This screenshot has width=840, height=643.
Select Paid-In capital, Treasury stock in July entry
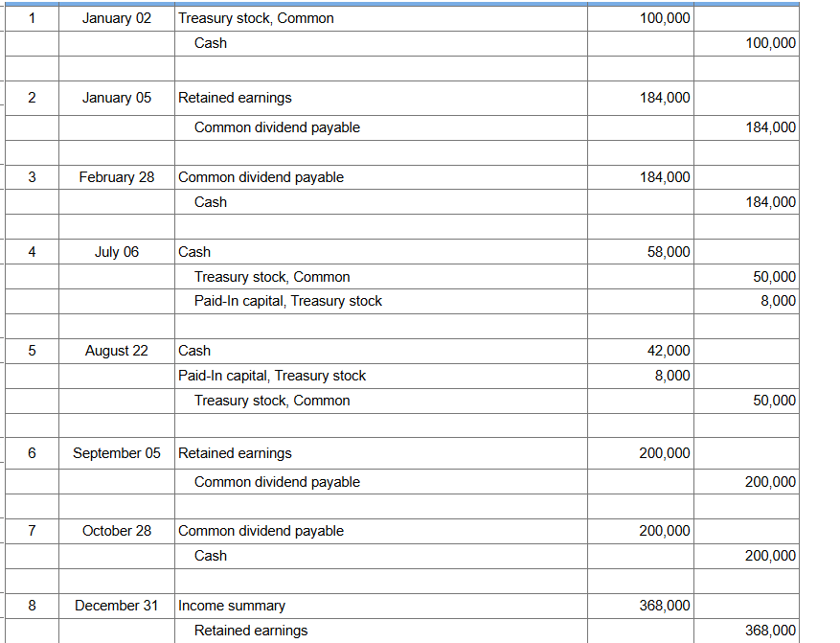287,301
